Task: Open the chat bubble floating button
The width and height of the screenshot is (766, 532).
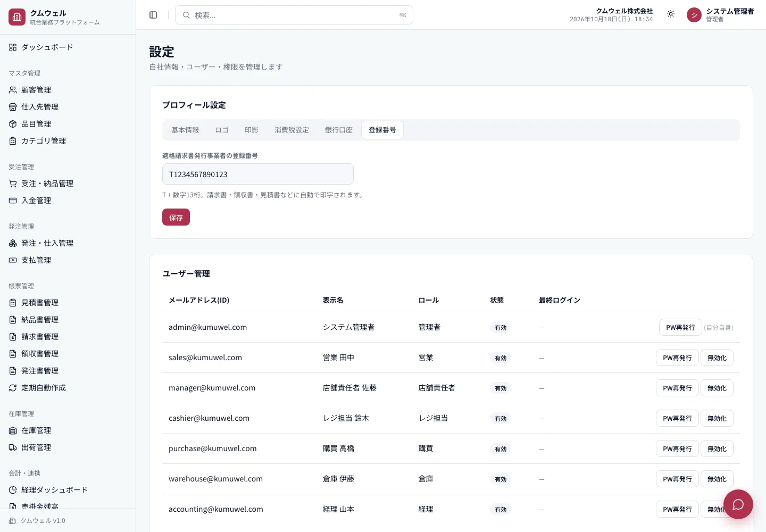Action: [738, 504]
